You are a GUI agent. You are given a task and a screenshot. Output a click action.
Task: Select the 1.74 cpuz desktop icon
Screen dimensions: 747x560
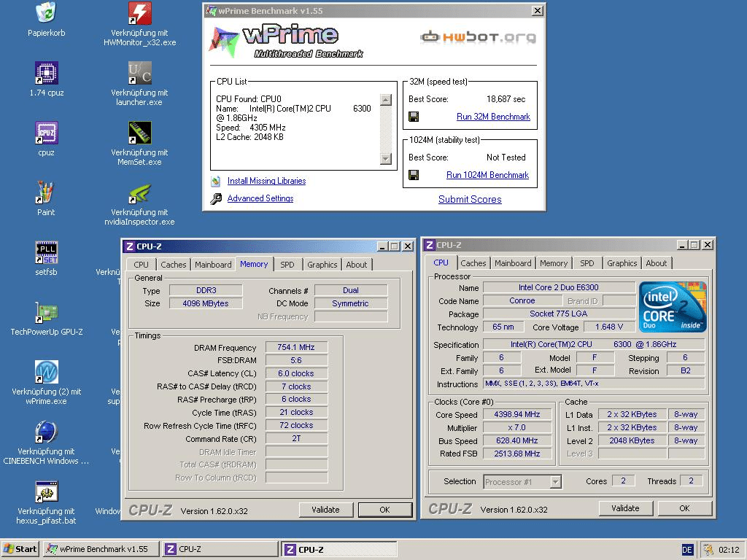pyautogui.click(x=46, y=73)
